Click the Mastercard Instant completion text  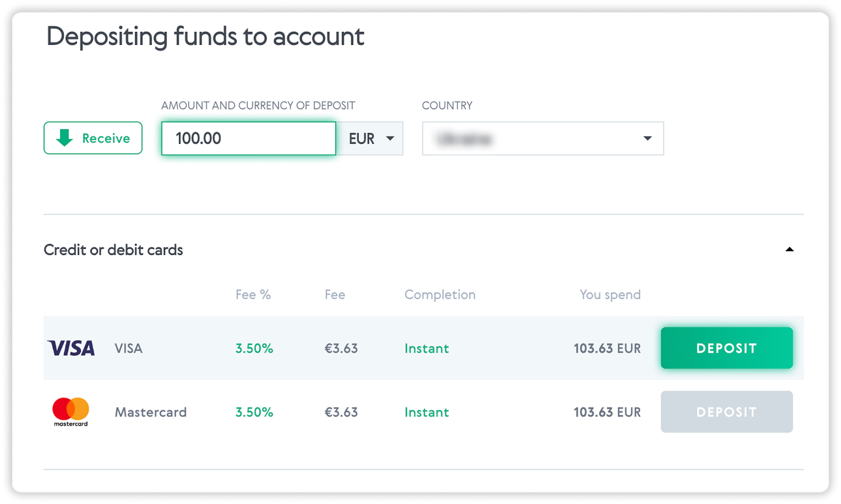pyautogui.click(x=426, y=412)
